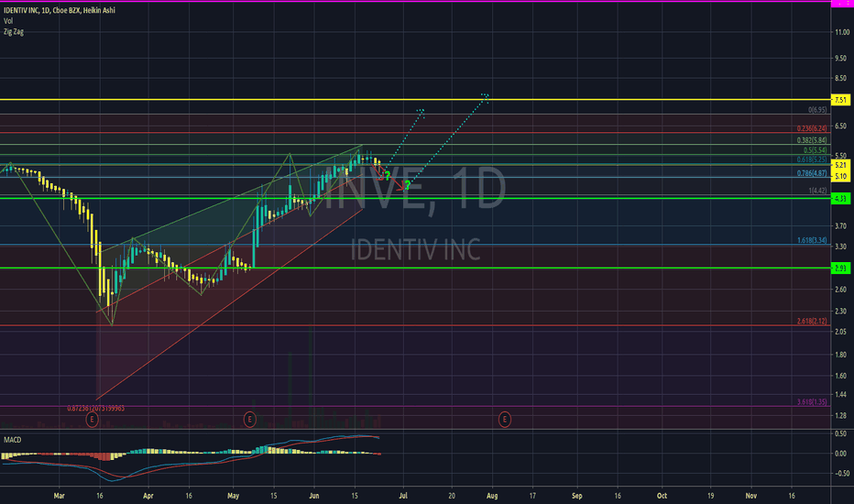854x504 pixels.
Task: Click the 0.236(6.24) Fibonacci level label
Action: point(812,128)
